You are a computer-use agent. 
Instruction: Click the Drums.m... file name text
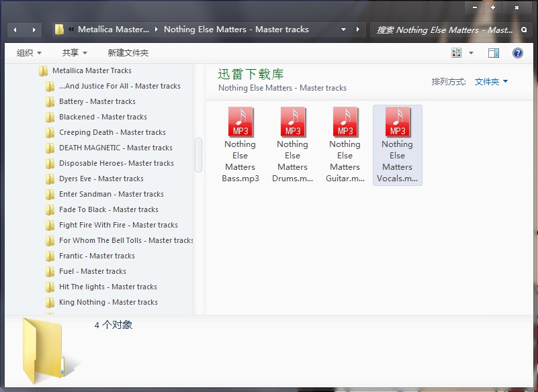293,179
